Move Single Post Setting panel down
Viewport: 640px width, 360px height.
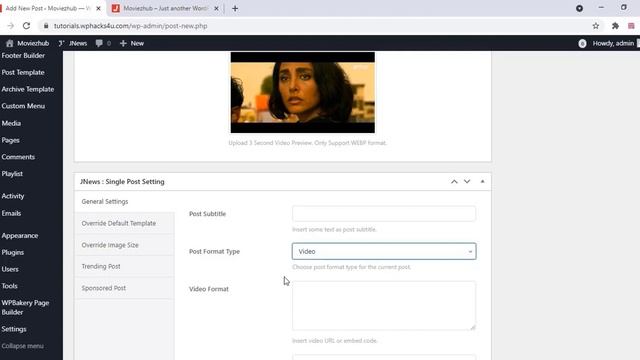click(x=467, y=182)
